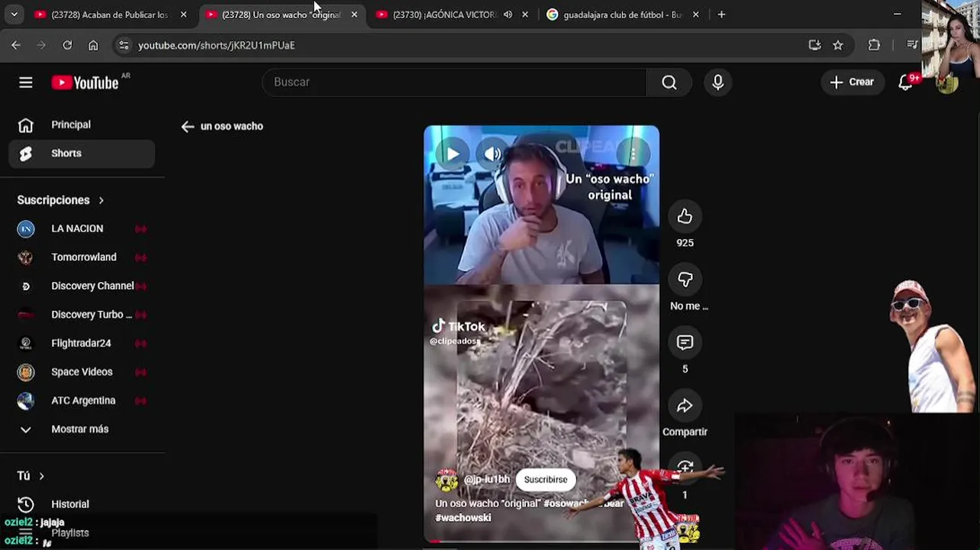Play the paused short video
This screenshot has width=980, height=550.
pos(453,154)
